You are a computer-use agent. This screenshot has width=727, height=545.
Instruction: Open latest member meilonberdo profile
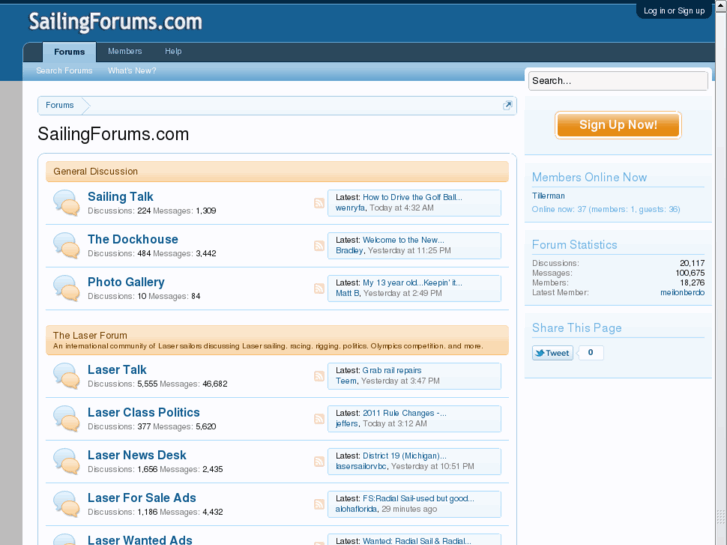[x=682, y=292]
